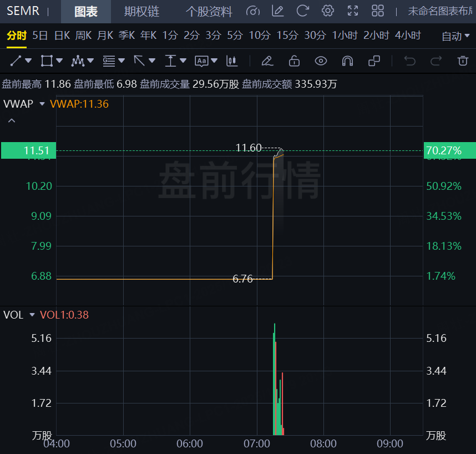
Task: Refresh the chart with the reload icon
Action: point(303,11)
